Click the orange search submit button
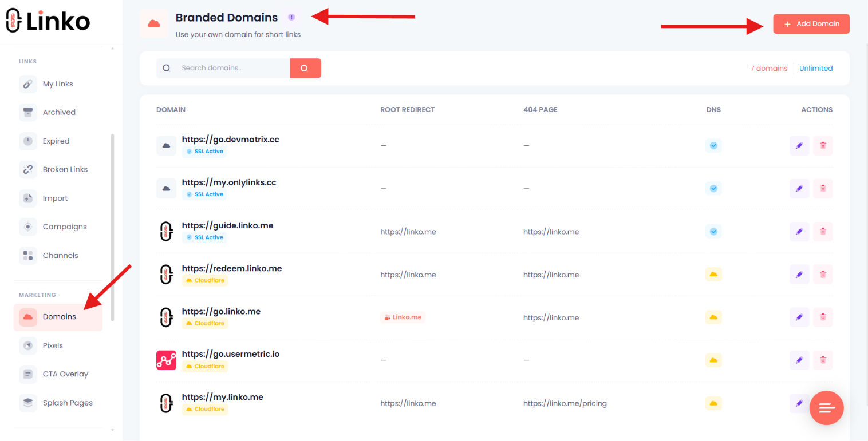The width and height of the screenshot is (868, 441). pos(305,68)
